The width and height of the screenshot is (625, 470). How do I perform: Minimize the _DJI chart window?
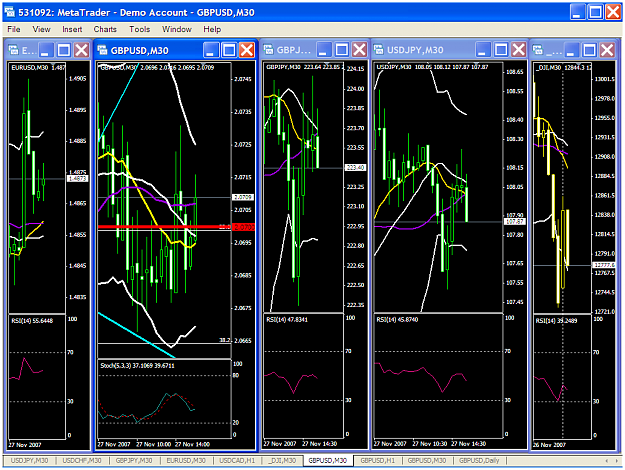pos(571,50)
